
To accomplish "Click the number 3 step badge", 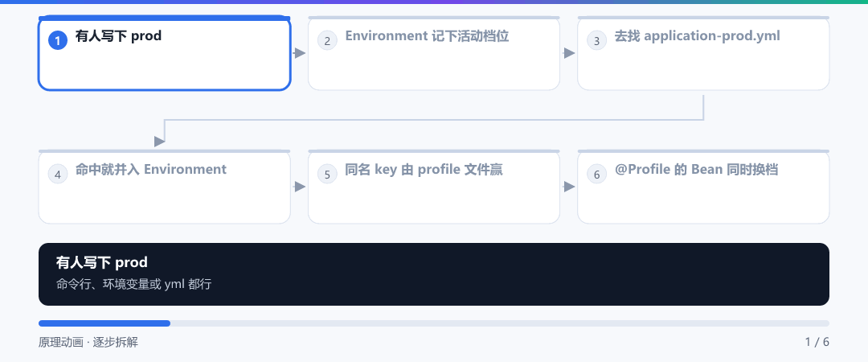I will coord(596,40).
